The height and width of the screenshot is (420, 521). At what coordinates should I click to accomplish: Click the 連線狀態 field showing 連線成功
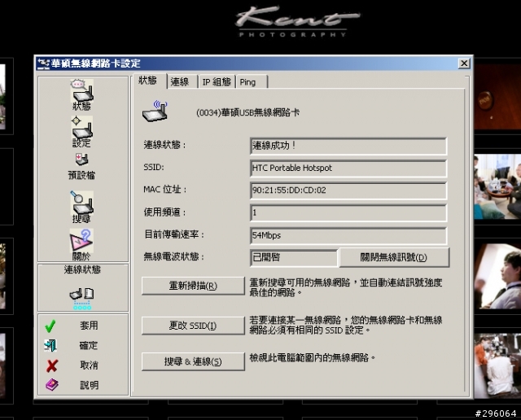[348, 146]
